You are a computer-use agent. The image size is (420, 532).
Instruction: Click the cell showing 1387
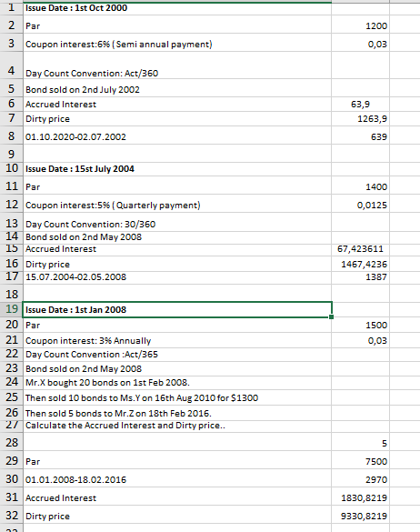360,277
